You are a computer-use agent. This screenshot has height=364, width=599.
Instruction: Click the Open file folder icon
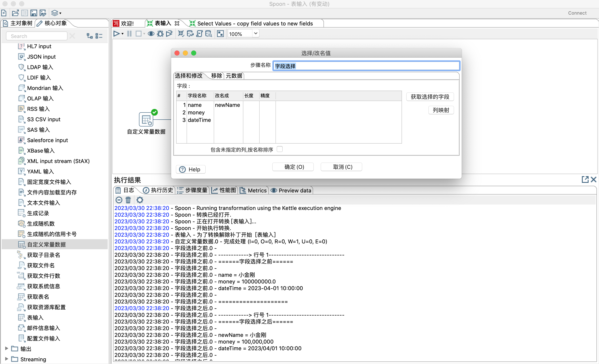click(x=15, y=13)
